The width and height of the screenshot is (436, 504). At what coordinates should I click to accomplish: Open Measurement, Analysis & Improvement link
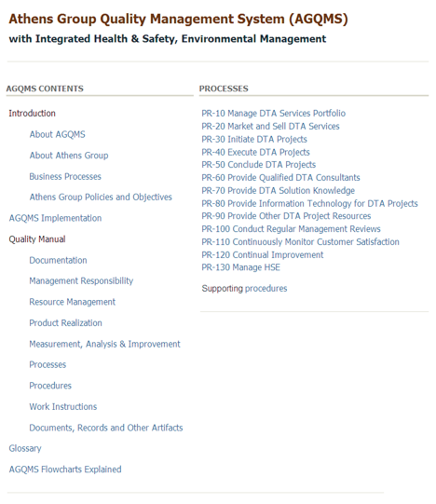105,344
